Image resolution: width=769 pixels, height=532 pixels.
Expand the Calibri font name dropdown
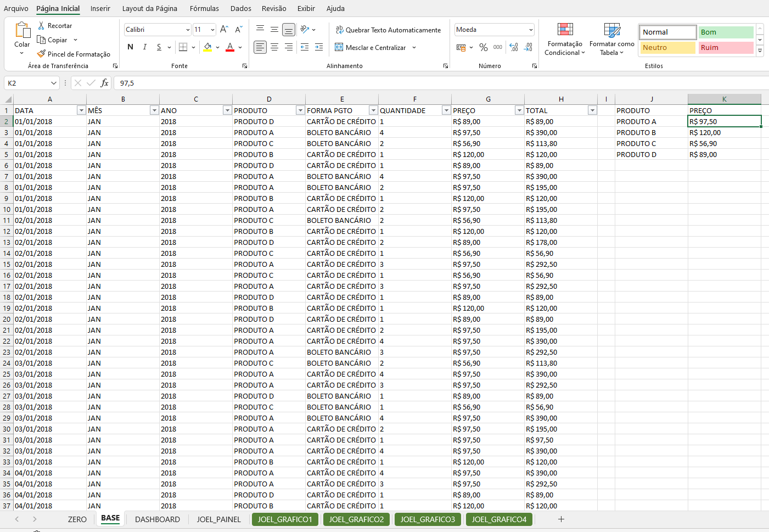(188, 30)
